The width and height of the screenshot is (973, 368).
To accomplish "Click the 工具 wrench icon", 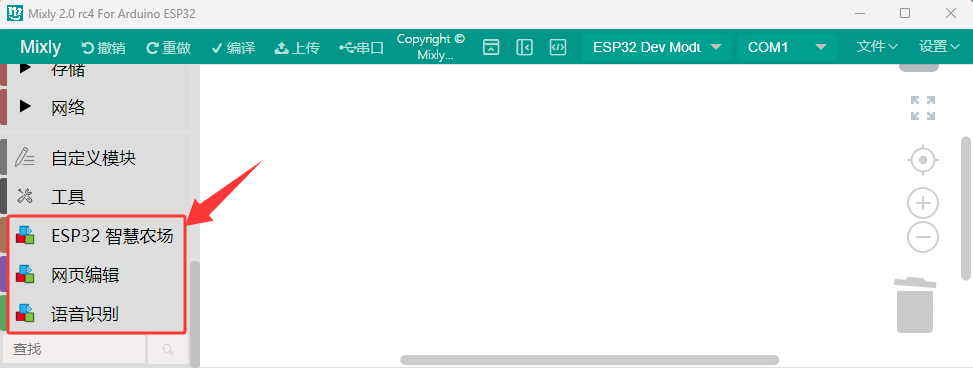I will (x=25, y=197).
